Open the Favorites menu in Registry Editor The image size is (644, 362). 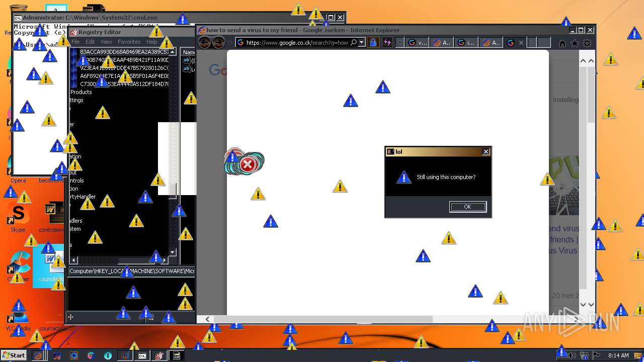click(x=129, y=42)
